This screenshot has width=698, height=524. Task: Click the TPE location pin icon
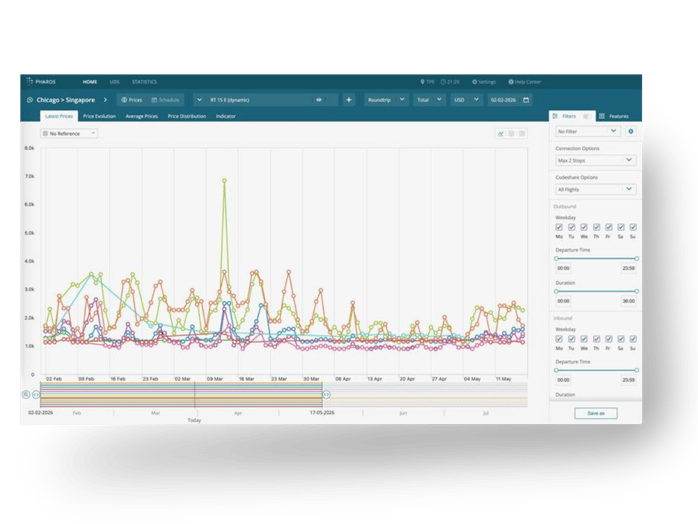tap(422, 82)
